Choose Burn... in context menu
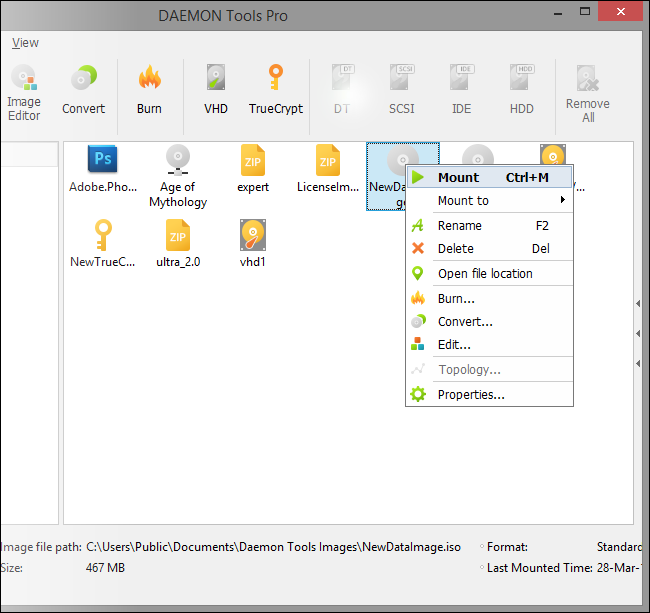 point(490,299)
